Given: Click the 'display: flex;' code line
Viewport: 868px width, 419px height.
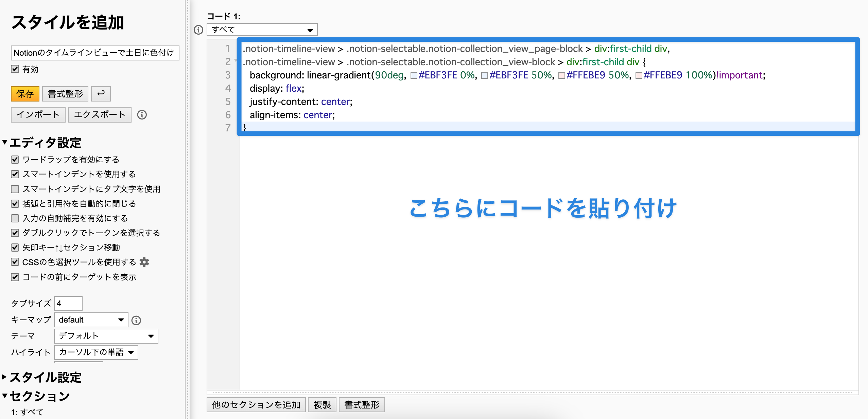Looking at the screenshot, I should pyautogui.click(x=277, y=88).
